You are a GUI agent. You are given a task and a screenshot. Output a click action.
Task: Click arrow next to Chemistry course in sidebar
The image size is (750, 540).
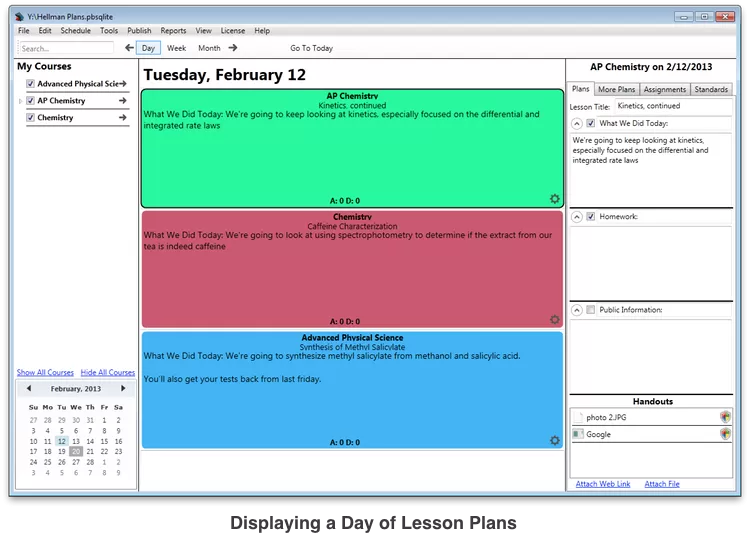pos(123,117)
